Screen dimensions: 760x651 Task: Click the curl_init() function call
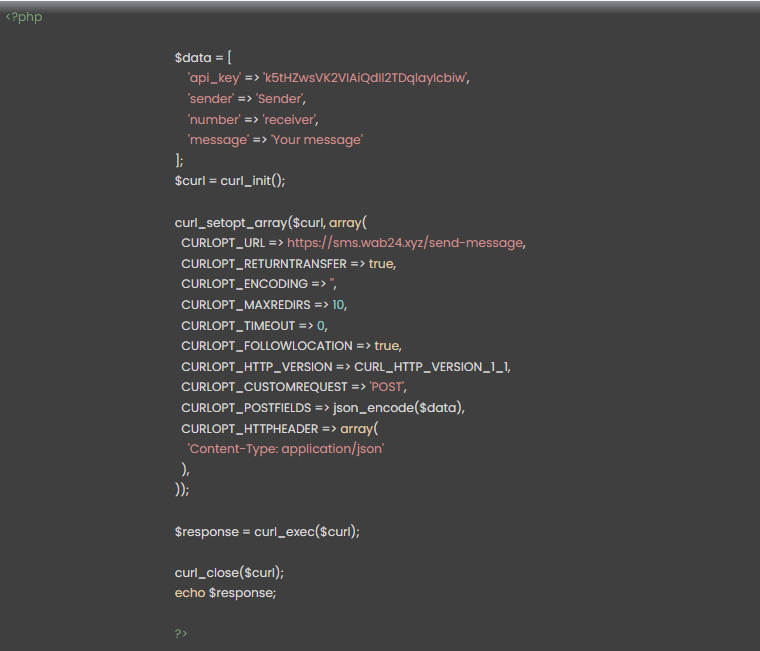coord(253,181)
